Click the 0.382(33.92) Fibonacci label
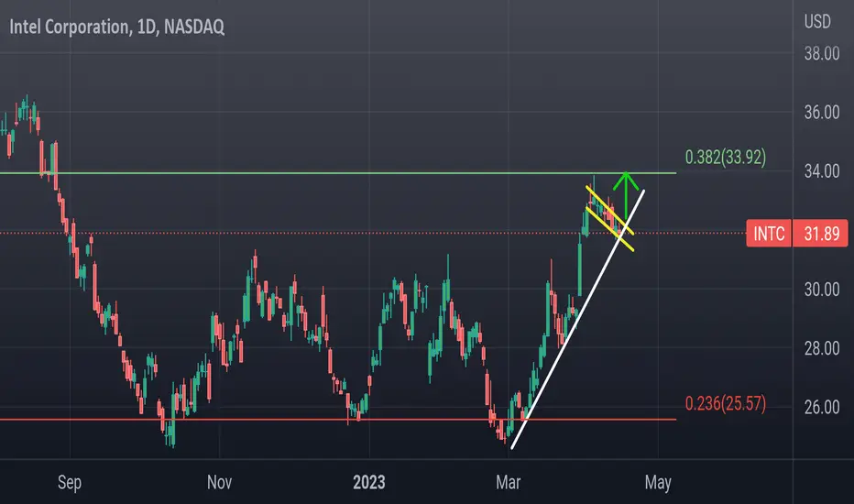Viewport: 854px width, 504px height. point(726,157)
